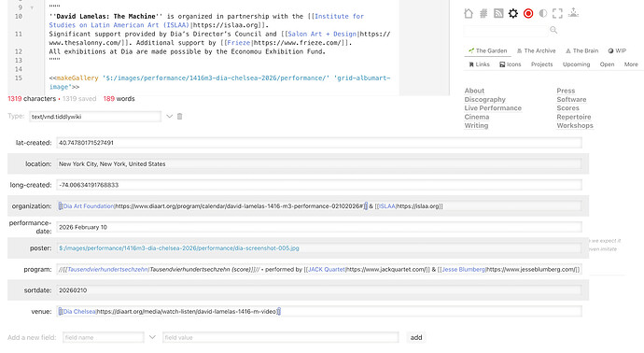This screenshot has height=353, width=644.
Task: Collapse code fold arrow at line 9
Action: point(32,7)
